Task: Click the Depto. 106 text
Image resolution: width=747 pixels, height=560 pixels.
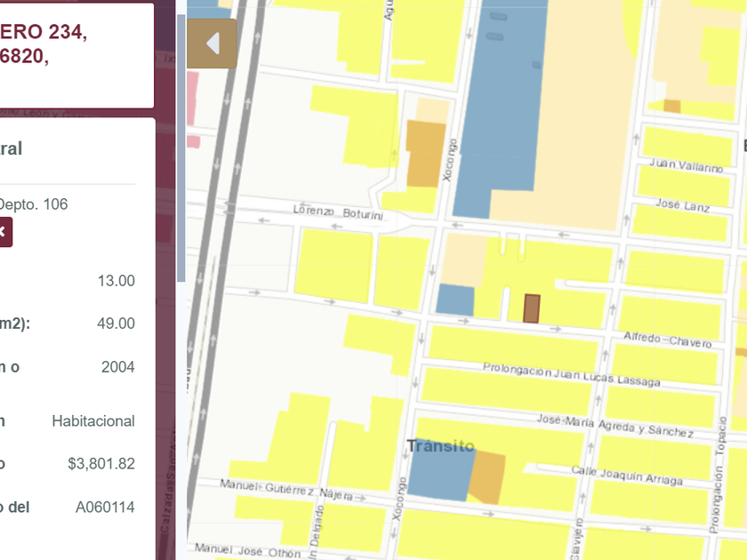Action: (32, 204)
